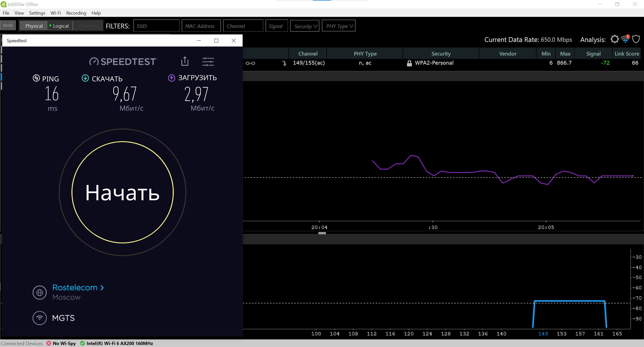
Task: Open the Settings menu
Action: pyautogui.click(x=37, y=13)
